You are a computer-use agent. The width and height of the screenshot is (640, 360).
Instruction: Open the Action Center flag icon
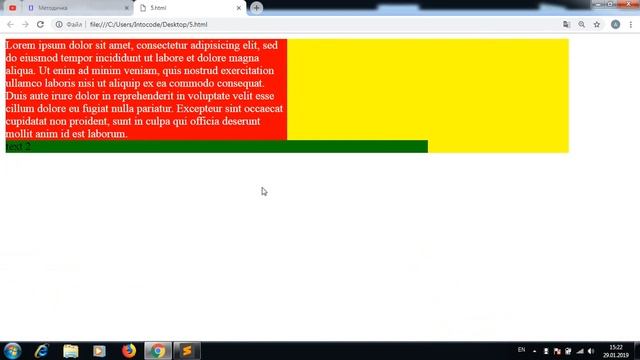pyautogui.click(x=557, y=351)
